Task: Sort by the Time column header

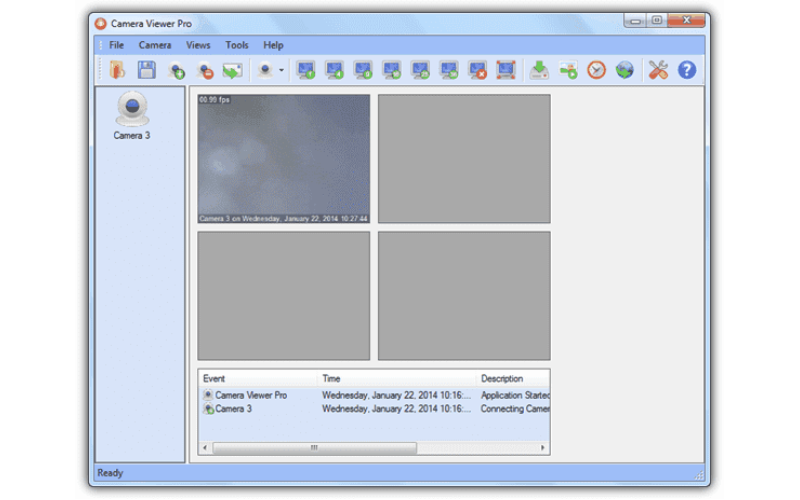Action: pyautogui.click(x=396, y=379)
